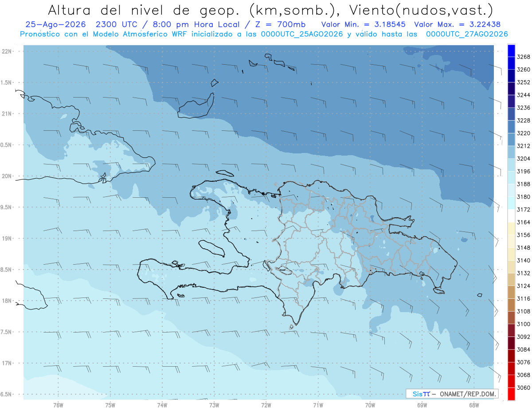Viewport: 532px width, 411px height.
Task: Click the '3196' colorbar value
Action: coord(524,171)
